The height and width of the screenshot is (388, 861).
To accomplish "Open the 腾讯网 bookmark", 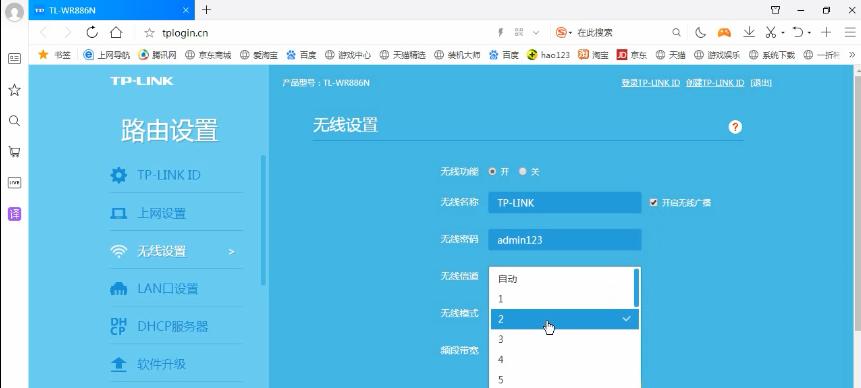I will tap(158, 55).
